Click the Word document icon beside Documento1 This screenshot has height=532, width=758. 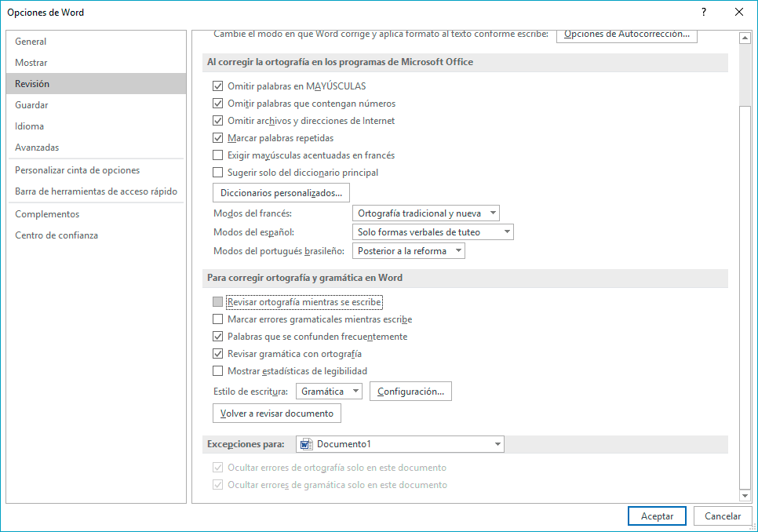point(306,444)
